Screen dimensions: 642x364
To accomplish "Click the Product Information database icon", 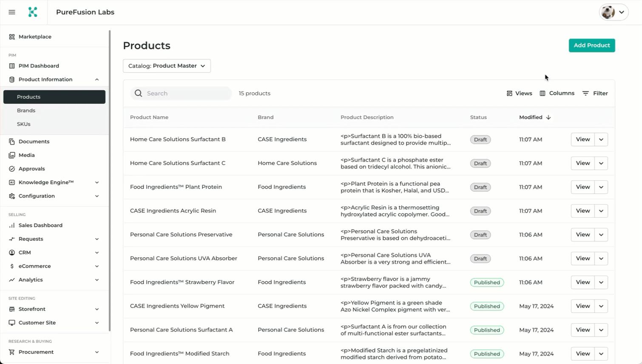I will (12, 80).
